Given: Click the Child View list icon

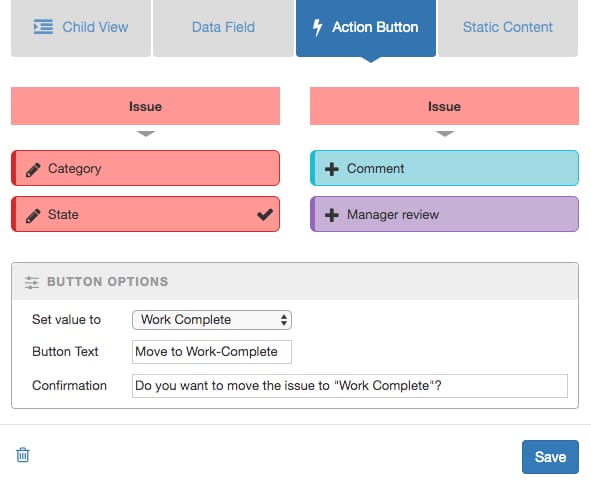Looking at the screenshot, I should (43, 27).
